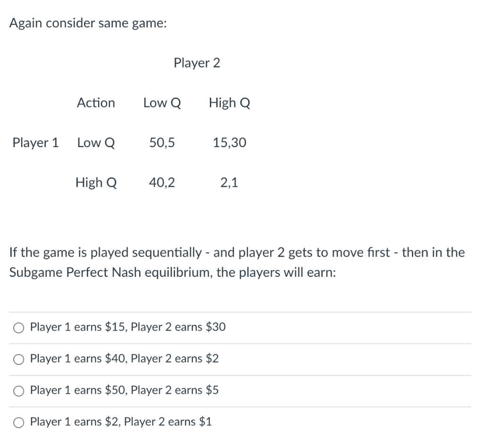Choose answer text "Player 1 earns $40, Player 2 earns $2"

point(124,359)
